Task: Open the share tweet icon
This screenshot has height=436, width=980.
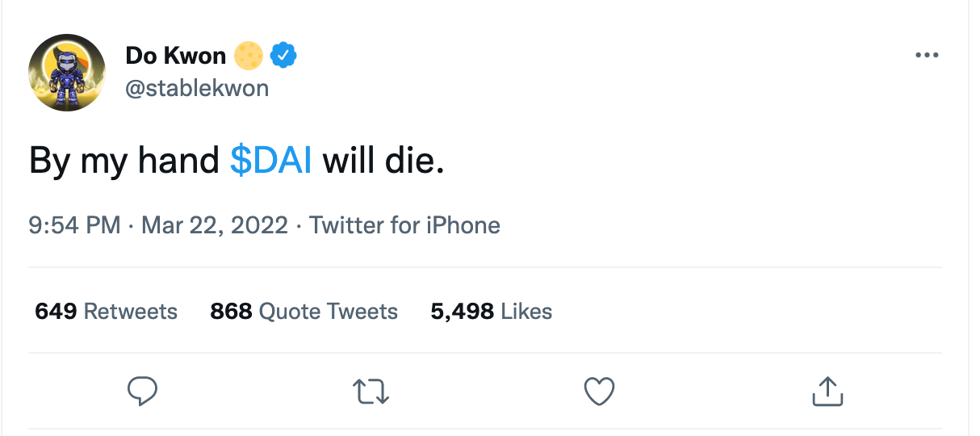Action: point(827,392)
